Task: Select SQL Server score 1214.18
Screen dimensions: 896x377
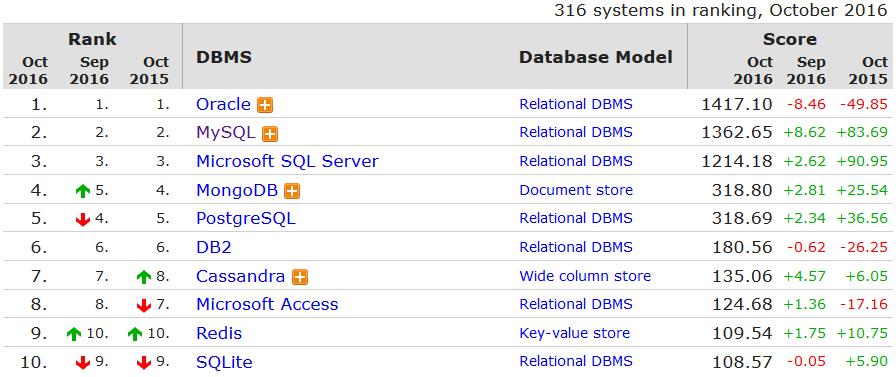Action: (x=737, y=162)
